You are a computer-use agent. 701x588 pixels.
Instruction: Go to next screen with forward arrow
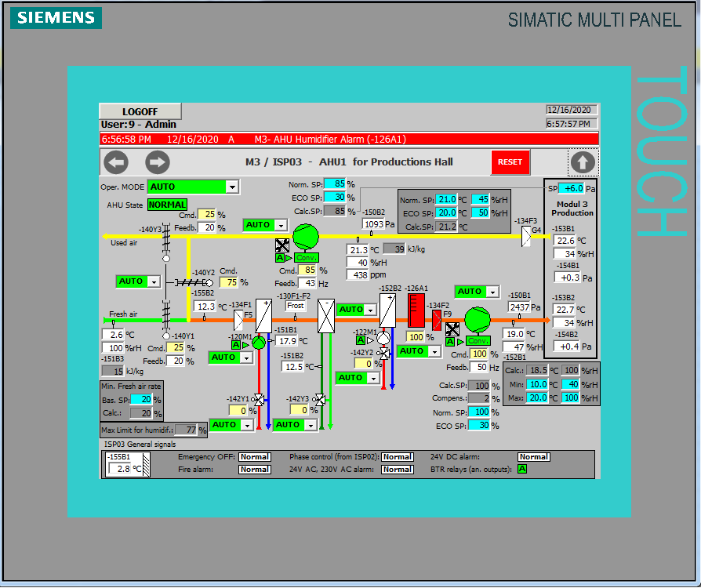[x=158, y=162]
